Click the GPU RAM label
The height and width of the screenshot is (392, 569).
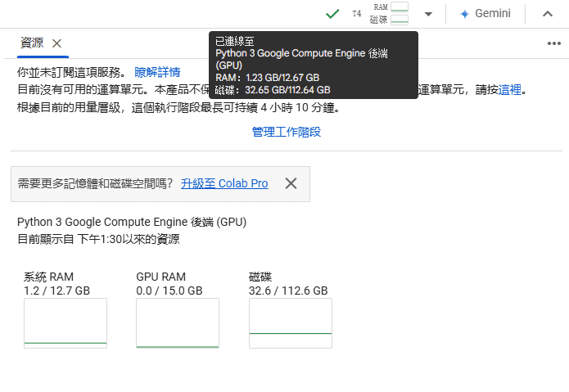[160, 277]
